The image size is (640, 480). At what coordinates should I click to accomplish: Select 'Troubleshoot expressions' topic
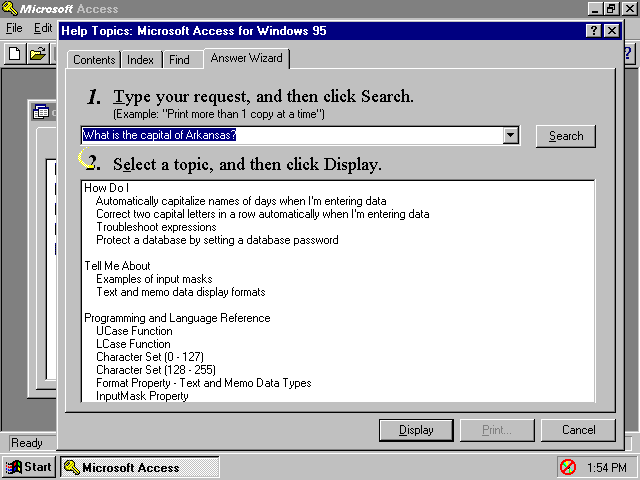click(156, 227)
